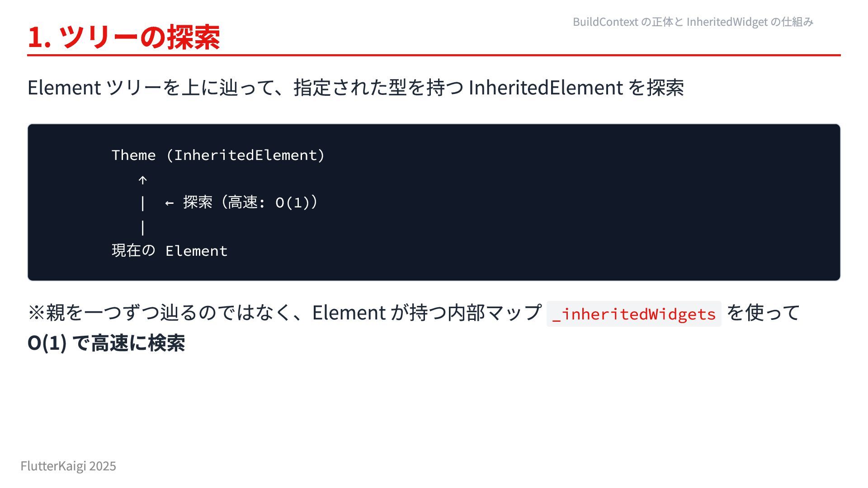Image resolution: width=868 pixels, height=488 pixels.
Task: Click the word InheritedElement in the subtitle
Action: 546,88
